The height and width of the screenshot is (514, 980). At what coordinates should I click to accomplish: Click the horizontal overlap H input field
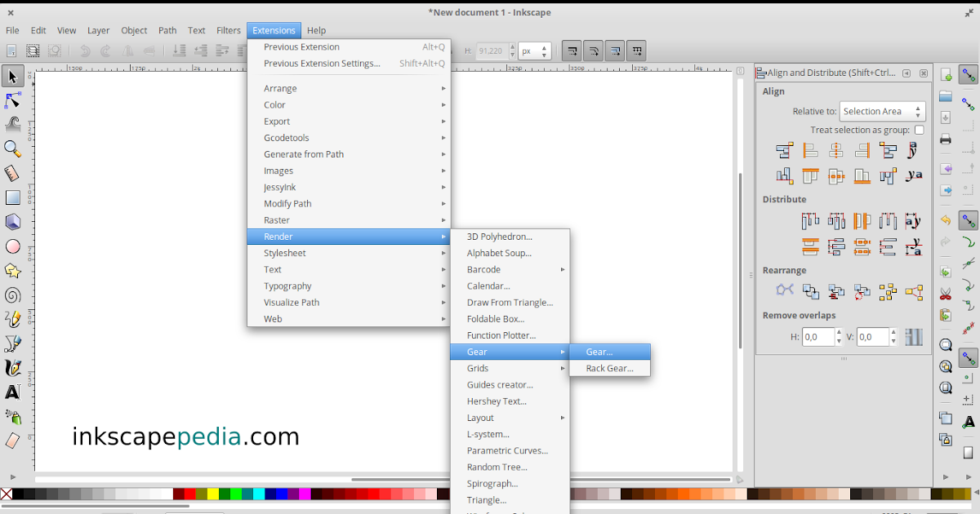coord(817,336)
